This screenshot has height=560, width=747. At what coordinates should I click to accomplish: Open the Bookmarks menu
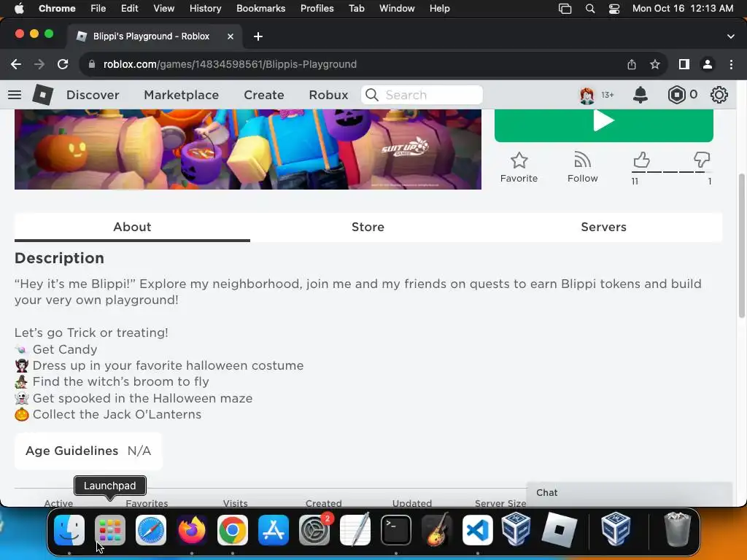coord(260,9)
